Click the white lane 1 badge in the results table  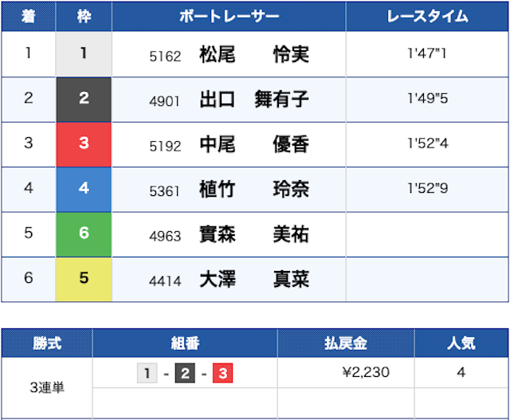click(84, 54)
